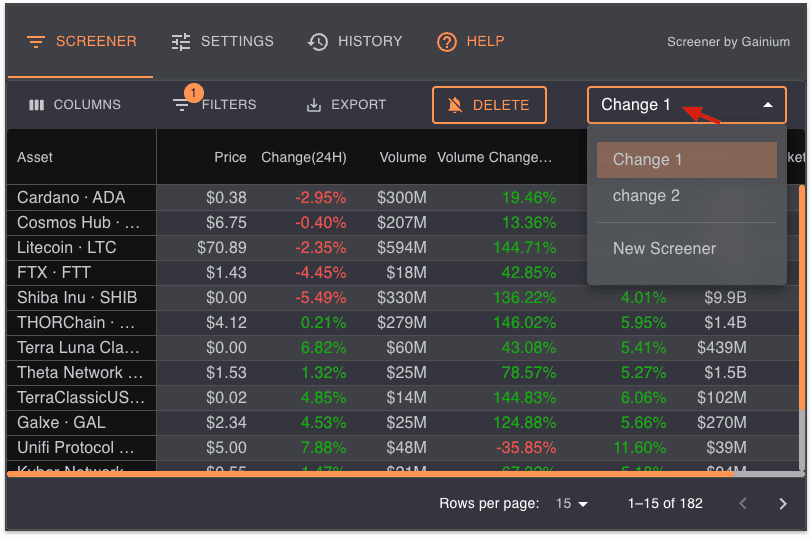The height and width of the screenshot is (538, 812).
Task: Click the Filters icon with badge
Action: [x=182, y=104]
